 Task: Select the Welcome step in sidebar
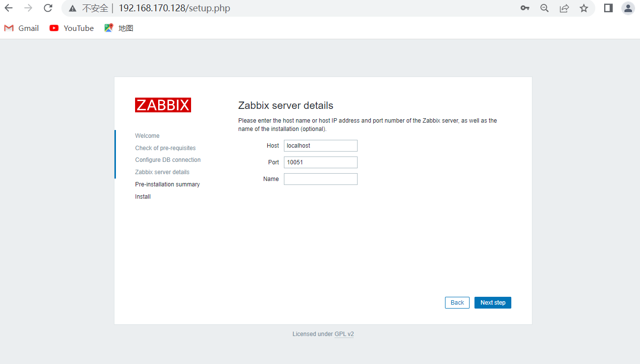(x=147, y=136)
